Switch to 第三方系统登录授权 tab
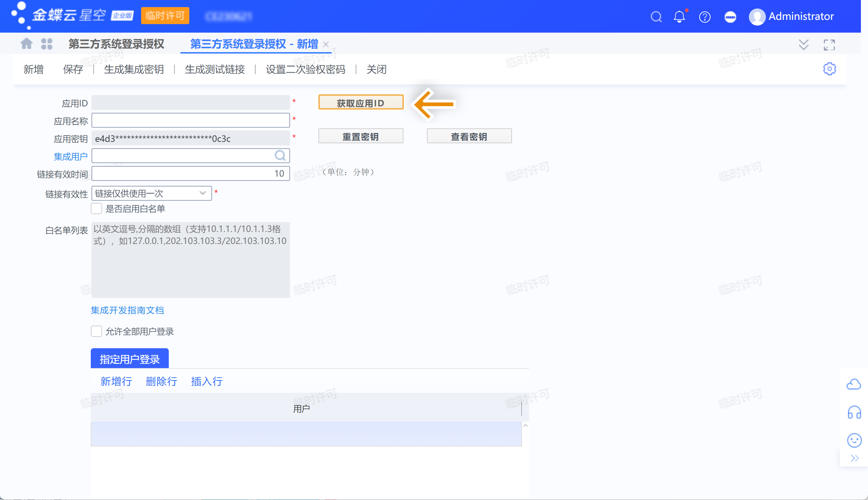 116,44
